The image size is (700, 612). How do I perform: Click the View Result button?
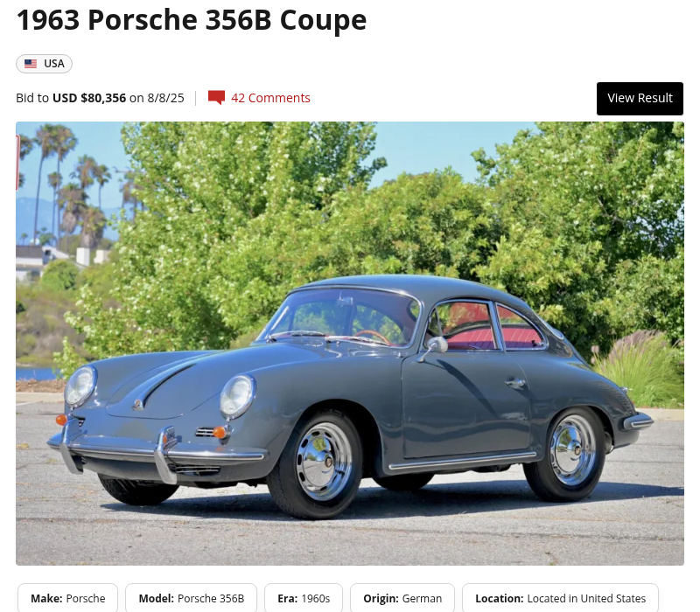[640, 99]
